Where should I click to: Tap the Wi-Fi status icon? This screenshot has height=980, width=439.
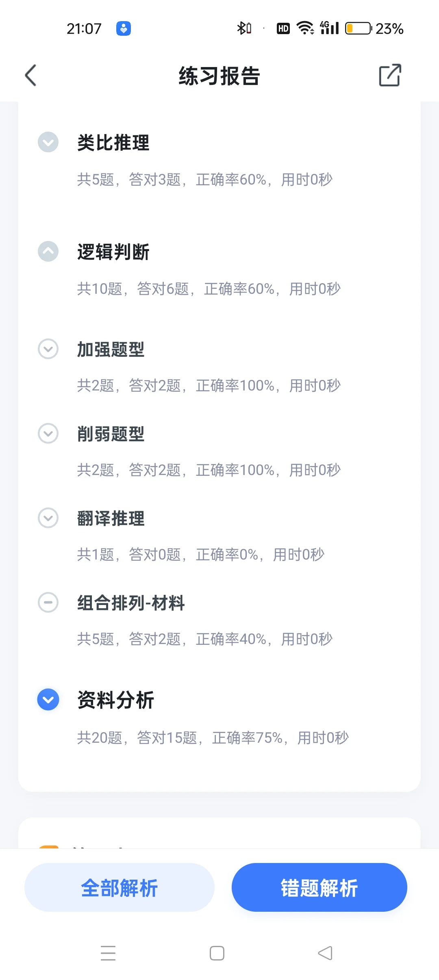305,28
